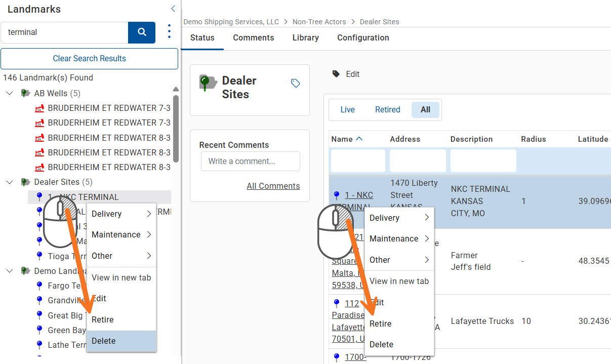The image size is (611, 364).
Task: Select the All filter option
Action: [425, 109]
